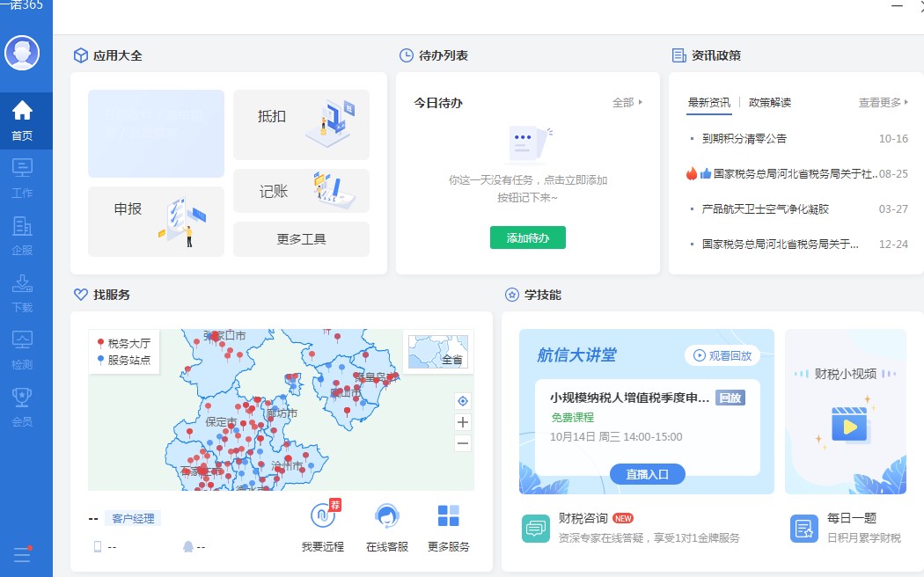Open the user avatar profile
This screenshot has height=577, width=924.
(22, 53)
